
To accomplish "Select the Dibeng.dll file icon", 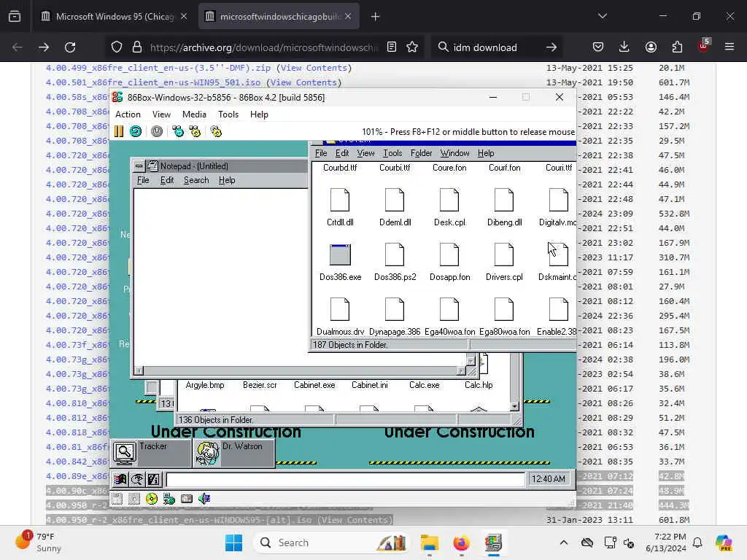I will coord(504,200).
